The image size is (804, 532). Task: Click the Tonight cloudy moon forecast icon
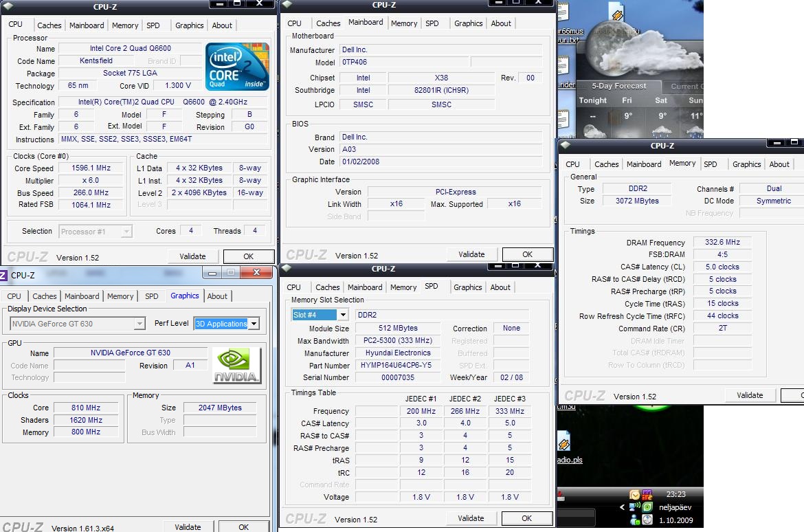[x=594, y=131]
